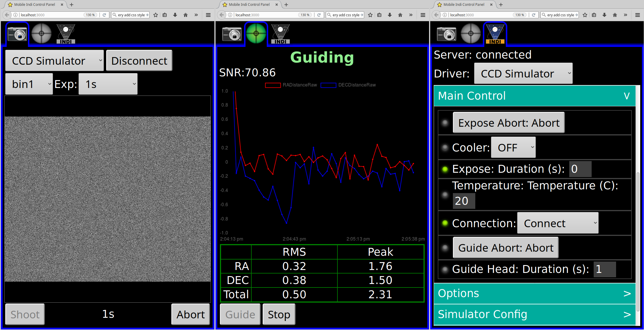This screenshot has width=644, height=330.
Task: Open INDI tab in middle panel
Action: coord(280,34)
